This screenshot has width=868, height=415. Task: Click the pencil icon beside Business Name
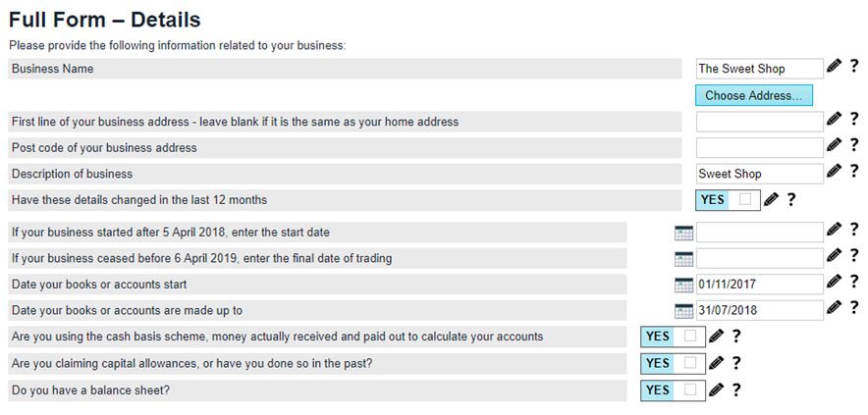click(x=834, y=67)
